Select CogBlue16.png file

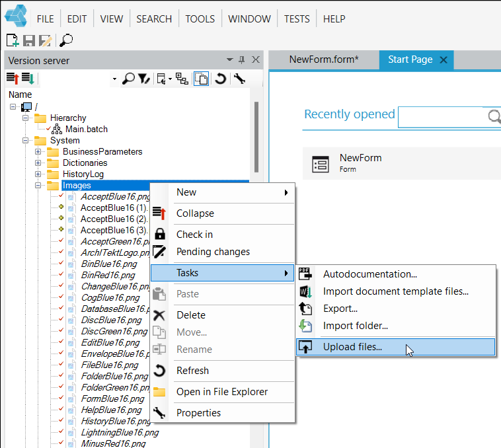coord(110,297)
